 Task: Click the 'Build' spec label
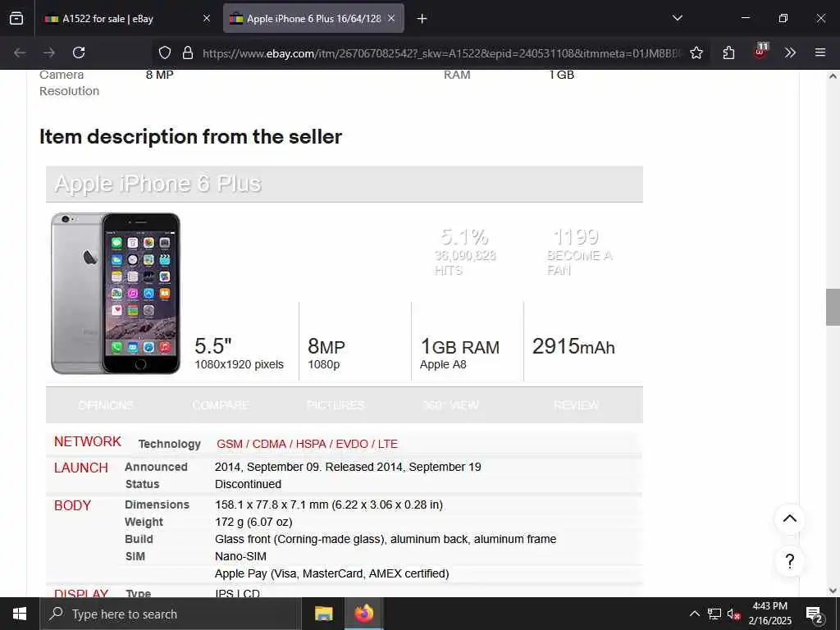(139, 539)
